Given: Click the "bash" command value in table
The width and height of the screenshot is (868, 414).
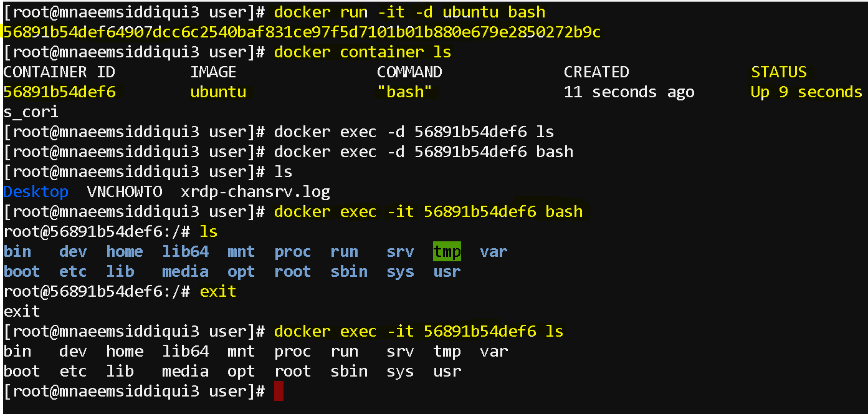Looking at the screenshot, I should (x=405, y=92).
